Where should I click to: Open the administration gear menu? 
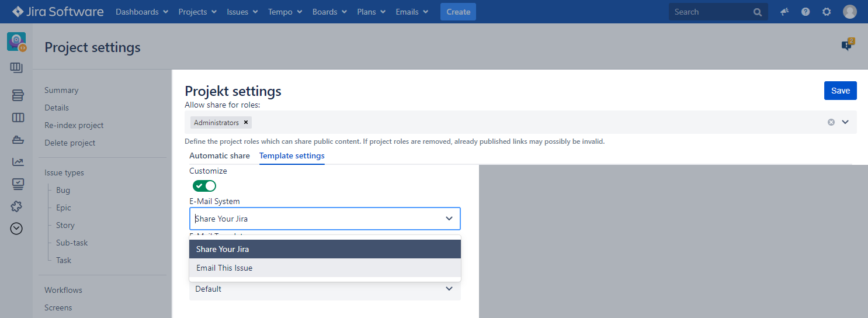827,12
